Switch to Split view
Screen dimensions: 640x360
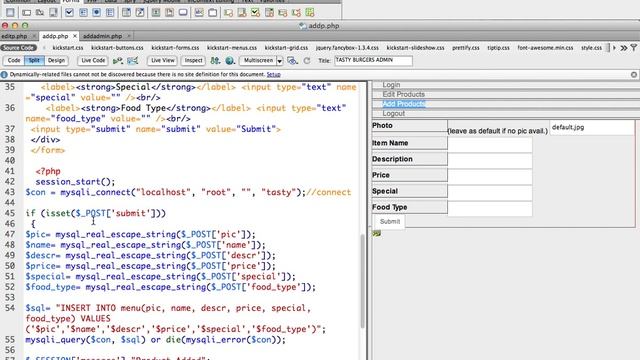[x=34, y=60]
